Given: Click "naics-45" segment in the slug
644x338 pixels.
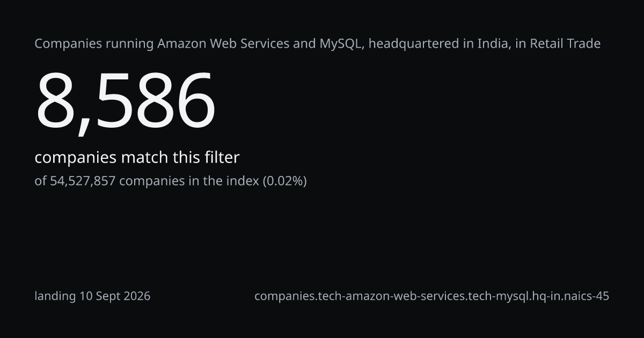Looking at the screenshot, I should pos(585,296).
